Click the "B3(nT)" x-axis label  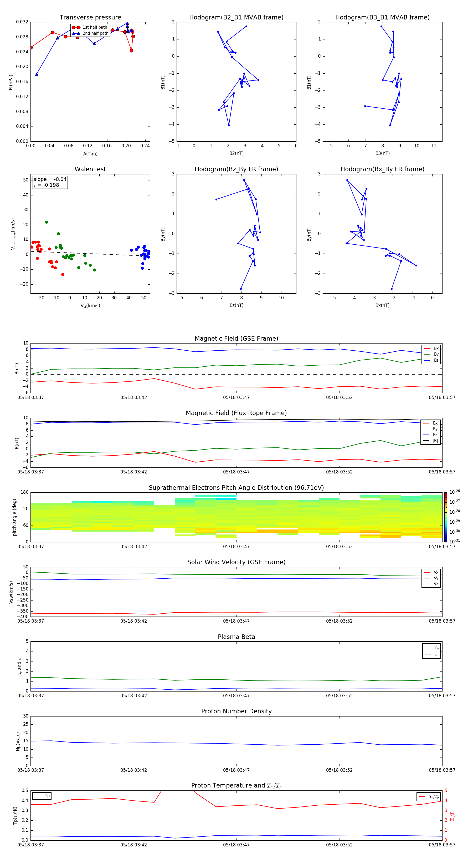tap(382, 153)
